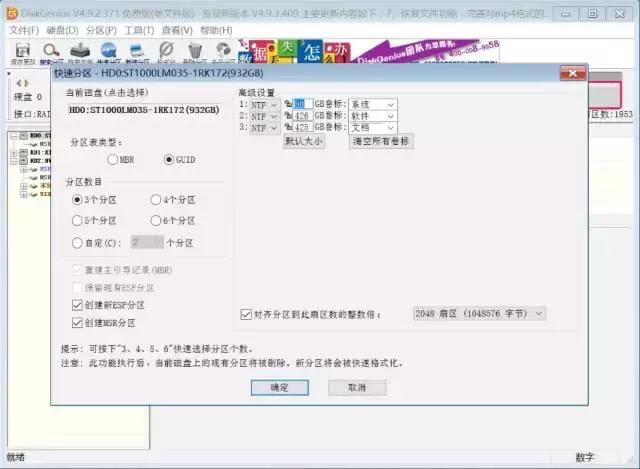
Task: Close the 快速分区 dialog
Action: pyautogui.click(x=573, y=73)
